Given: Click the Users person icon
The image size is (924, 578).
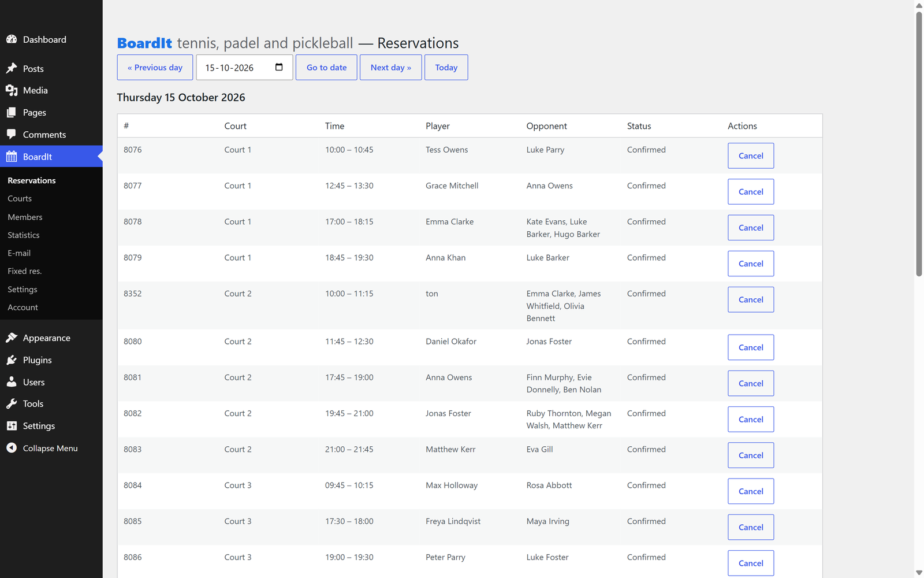Looking at the screenshot, I should (x=12, y=382).
